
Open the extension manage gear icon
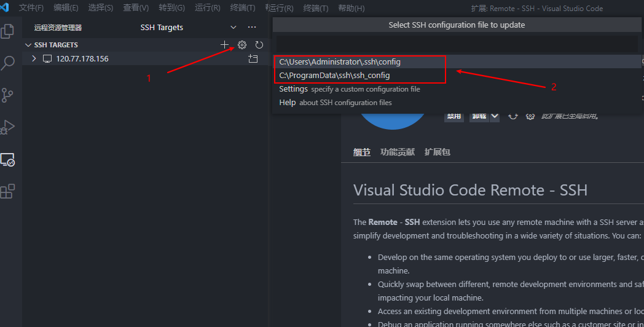point(530,116)
